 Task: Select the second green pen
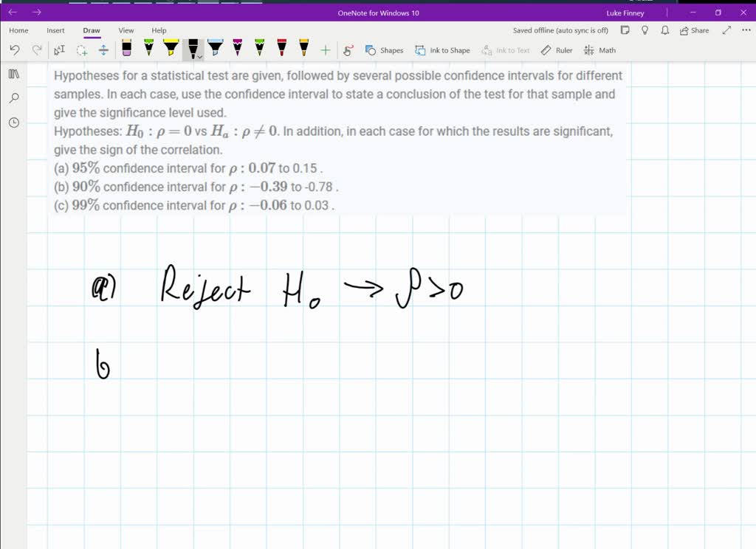pyautogui.click(x=259, y=48)
